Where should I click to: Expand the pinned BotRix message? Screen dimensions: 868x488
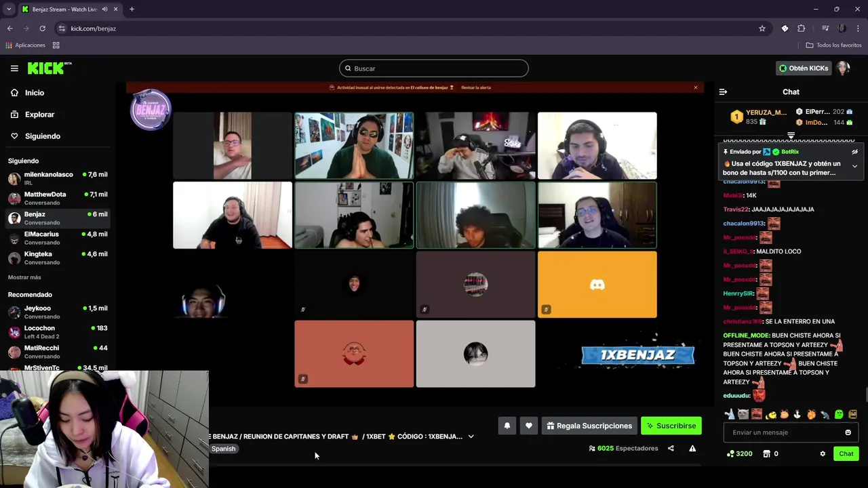tap(854, 166)
